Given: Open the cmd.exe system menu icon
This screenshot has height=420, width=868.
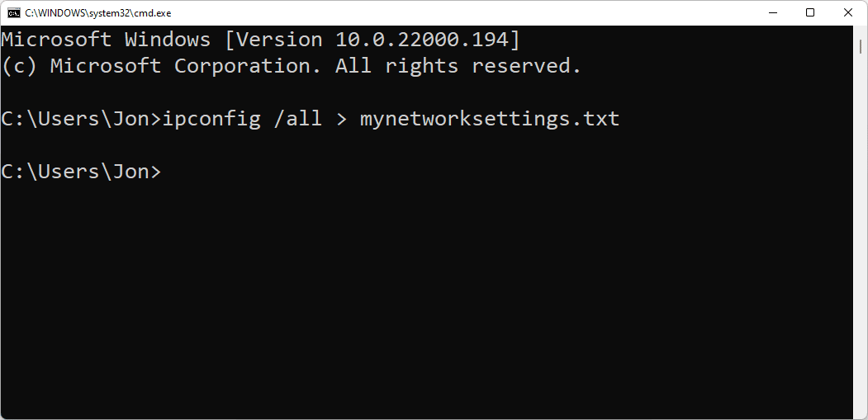Looking at the screenshot, I should pos(14,13).
